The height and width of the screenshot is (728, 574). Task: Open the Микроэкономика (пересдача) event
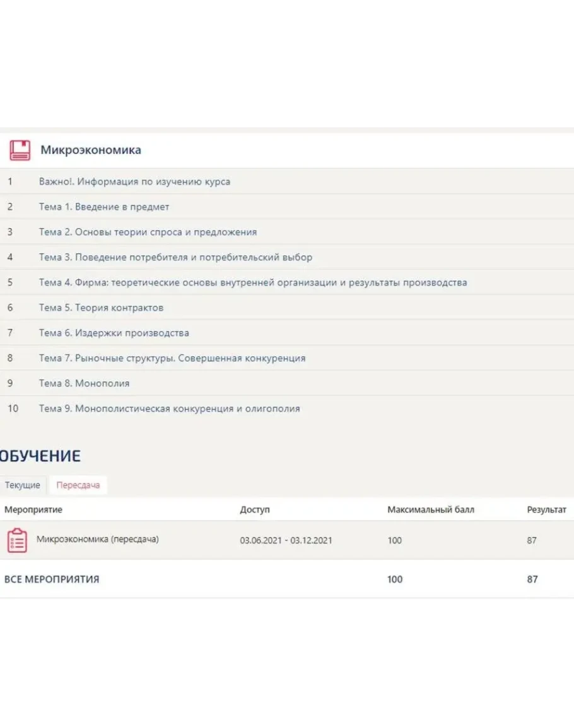(x=97, y=540)
